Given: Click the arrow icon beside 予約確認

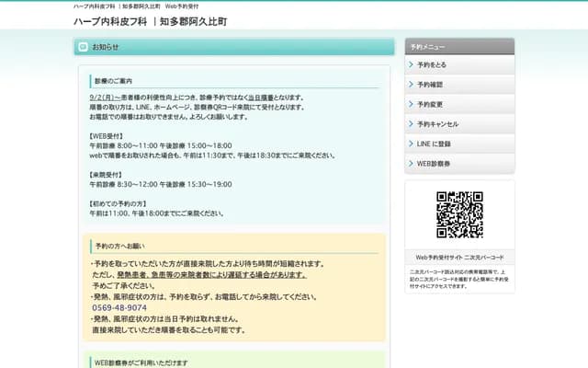Looking at the screenshot, I should click(x=411, y=85).
